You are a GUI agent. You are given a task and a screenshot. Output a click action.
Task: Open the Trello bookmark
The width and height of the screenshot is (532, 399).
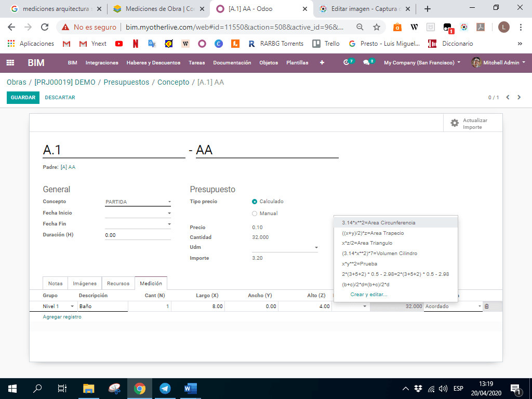[326, 44]
